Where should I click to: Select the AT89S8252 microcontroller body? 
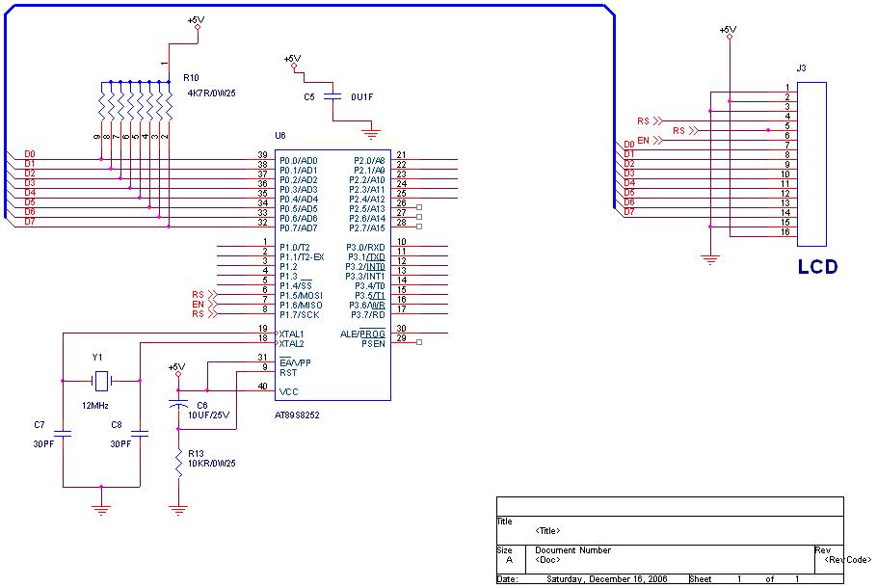click(x=332, y=275)
